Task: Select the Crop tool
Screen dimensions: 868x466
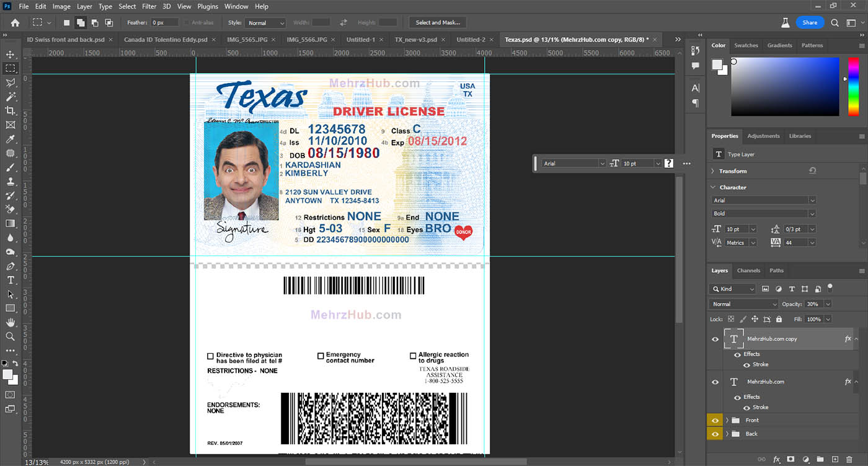Action: click(x=11, y=110)
